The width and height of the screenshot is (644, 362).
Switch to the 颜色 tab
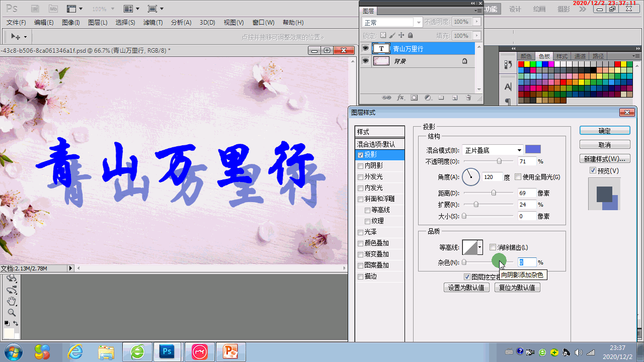pyautogui.click(x=526, y=56)
